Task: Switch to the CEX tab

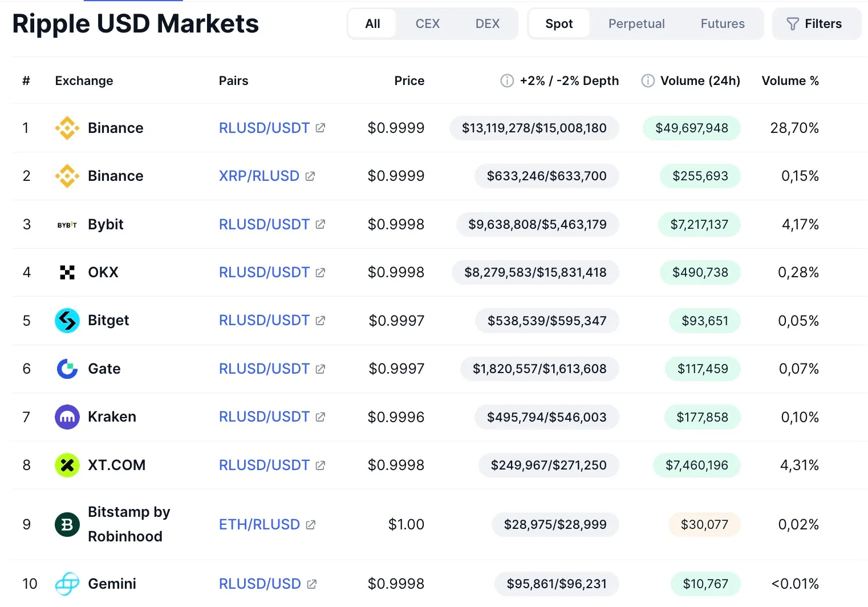Action: (x=428, y=24)
